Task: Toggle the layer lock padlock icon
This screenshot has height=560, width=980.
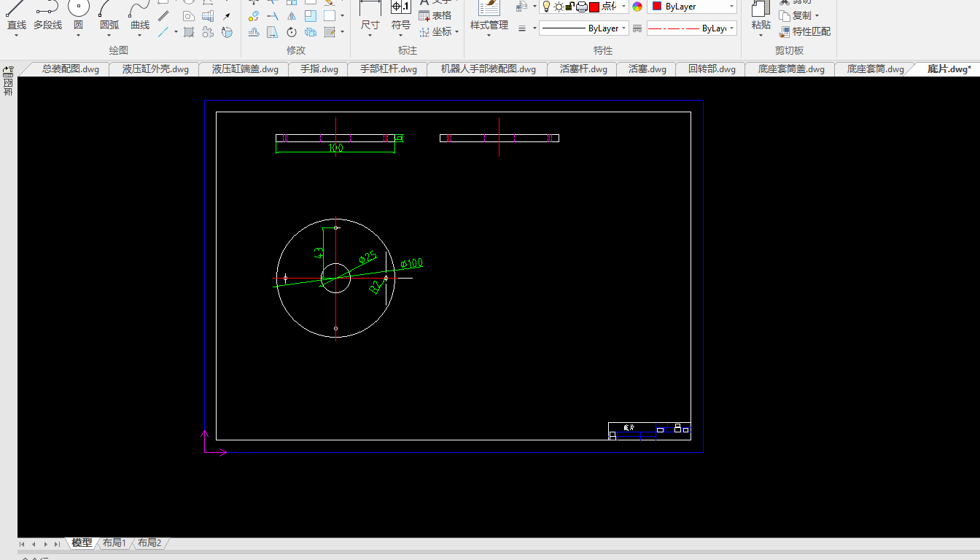Action: coord(570,7)
